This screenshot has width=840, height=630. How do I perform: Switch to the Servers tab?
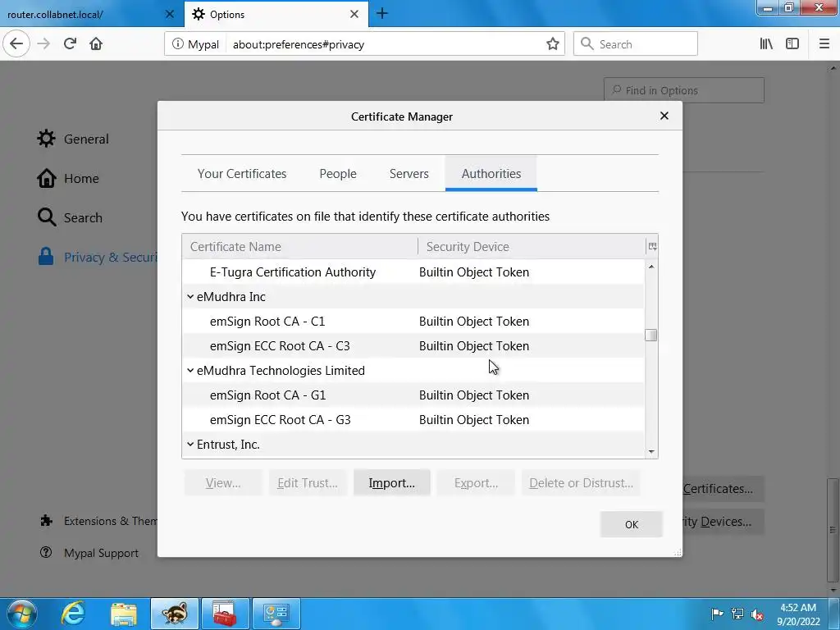409,174
